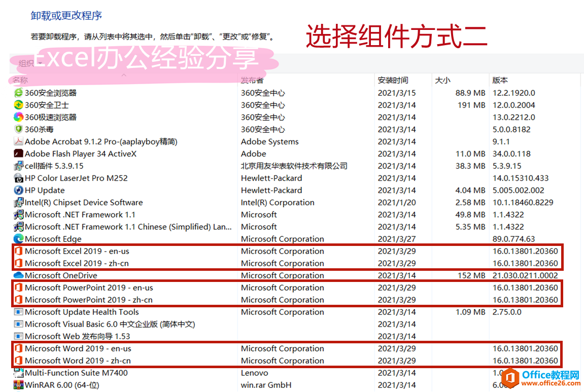Click the cell插件 5.3.9.15 icon
Viewport: 584px width, 392px height.
18,166
